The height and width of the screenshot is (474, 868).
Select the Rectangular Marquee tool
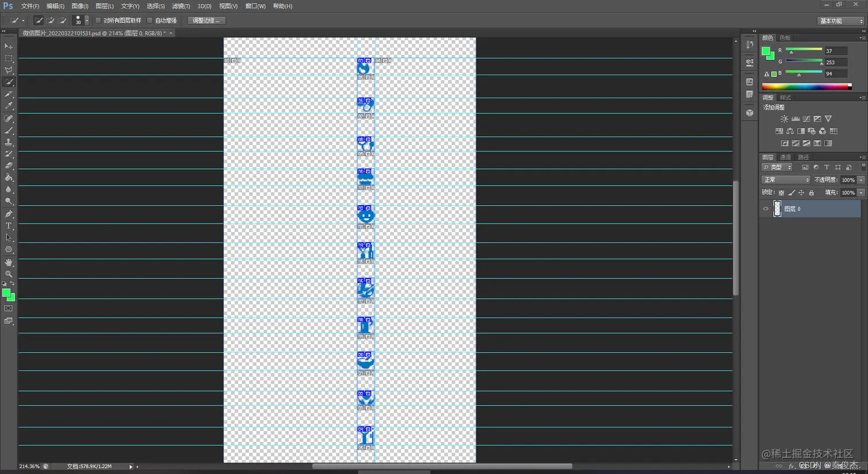[9, 58]
